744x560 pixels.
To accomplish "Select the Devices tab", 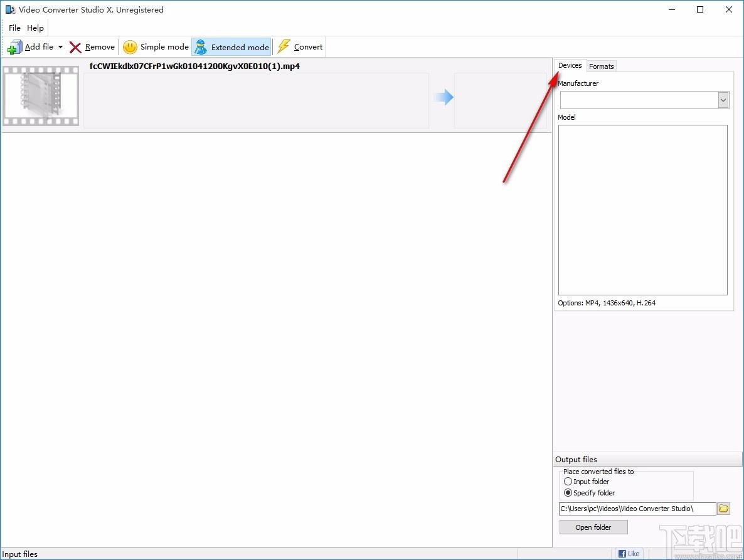I will click(x=570, y=65).
